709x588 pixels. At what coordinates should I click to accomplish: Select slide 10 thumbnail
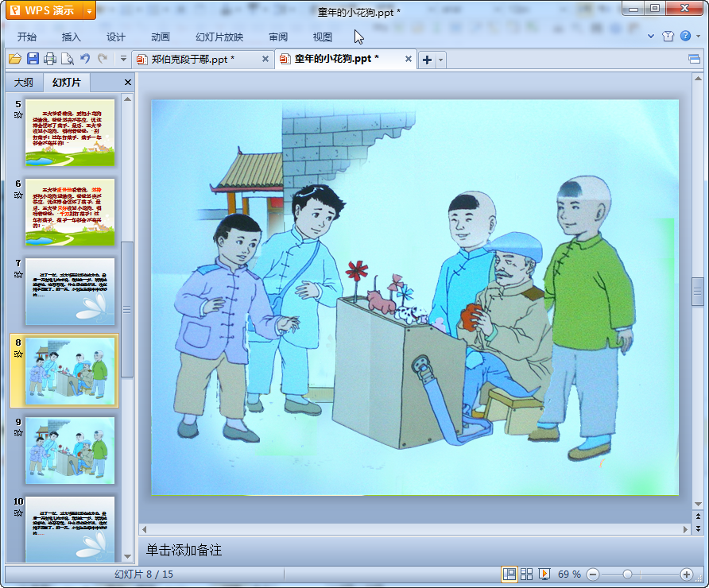pos(70,528)
